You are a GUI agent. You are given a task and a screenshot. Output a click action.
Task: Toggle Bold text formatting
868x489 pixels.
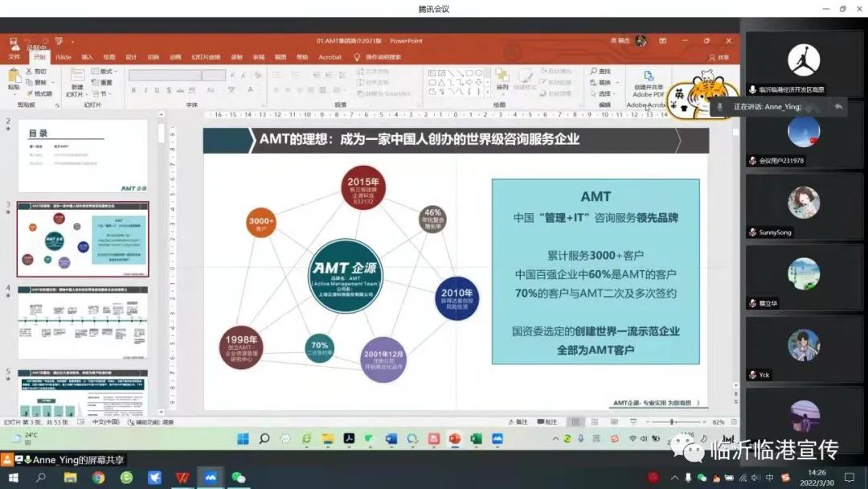133,90
